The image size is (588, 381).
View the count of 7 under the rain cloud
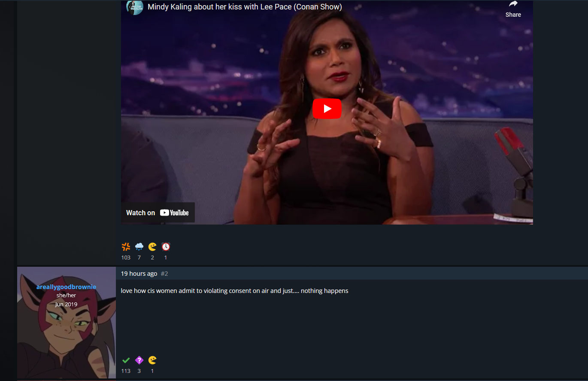tap(139, 257)
